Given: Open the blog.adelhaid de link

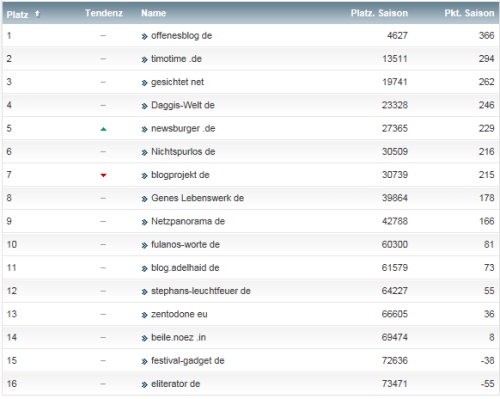Looking at the screenshot, I should click(185, 268).
